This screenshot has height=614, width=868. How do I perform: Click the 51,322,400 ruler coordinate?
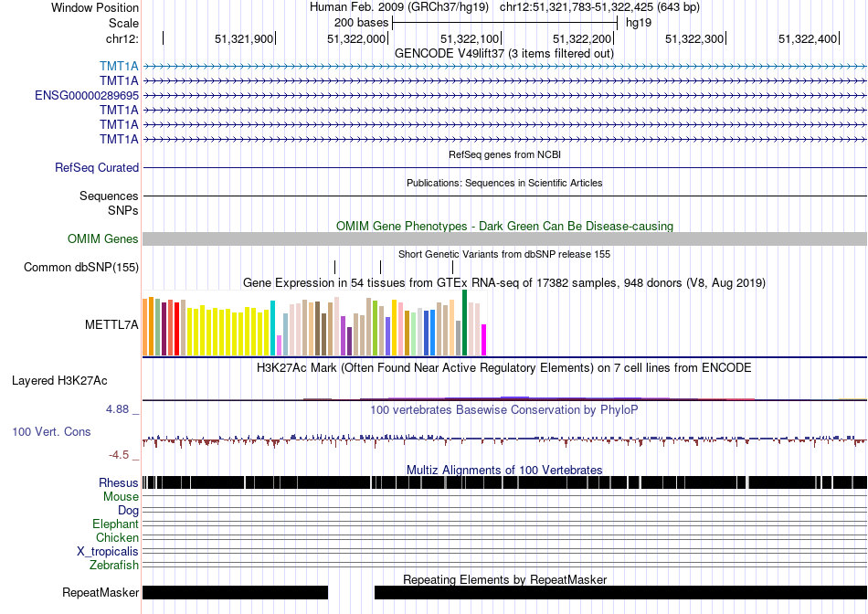(808, 38)
